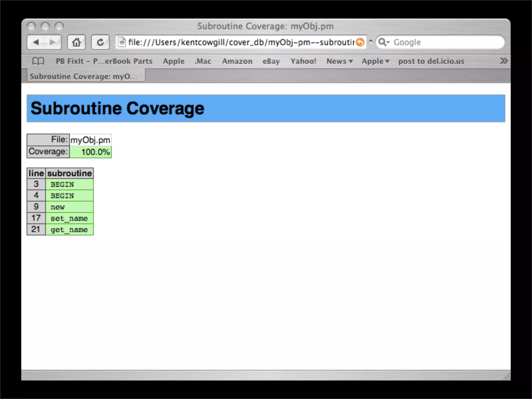The height and width of the screenshot is (399, 532).
Task: Click the third window control button
Action: [x=59, y=26]
